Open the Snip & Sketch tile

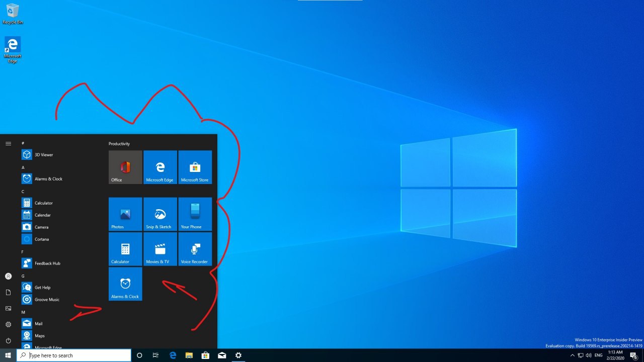pos(160,214)
